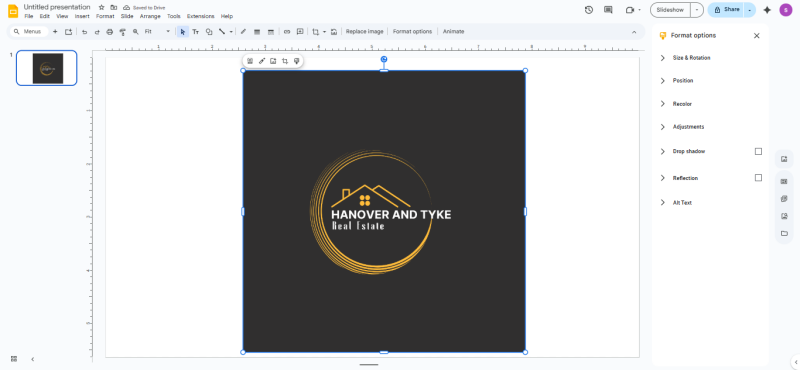
Task: Click the Zoom magnifier tool
Action: 135,32
